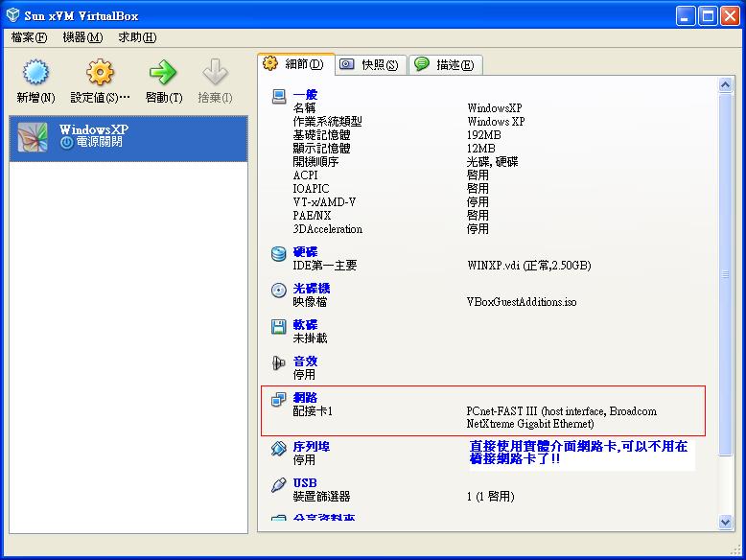Screen dimensions: 746x560
Task: Switch to the Details (細節) tab
Action: click(296, 63)
